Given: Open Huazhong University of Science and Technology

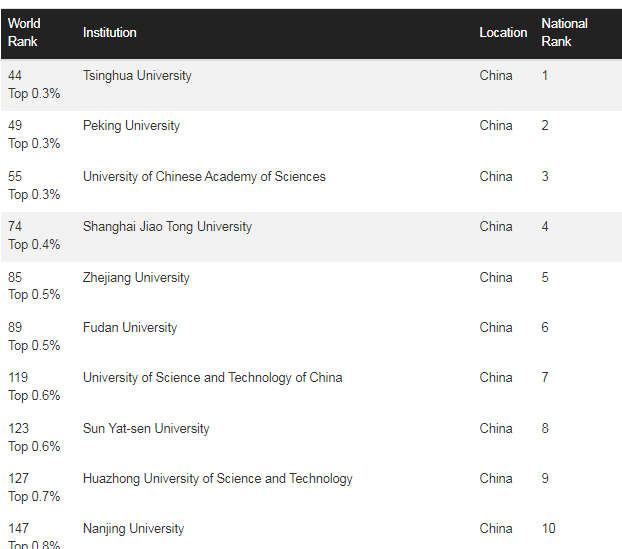Looking at the screenshot, I should 217,479.
